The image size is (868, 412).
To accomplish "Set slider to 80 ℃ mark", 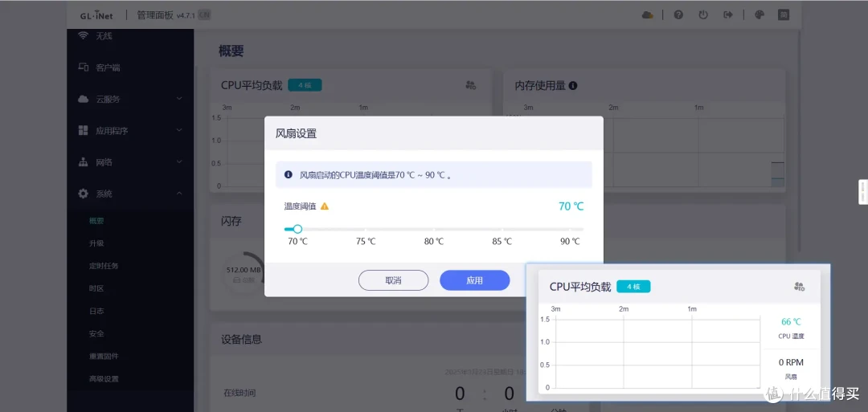I will point(434,229).
